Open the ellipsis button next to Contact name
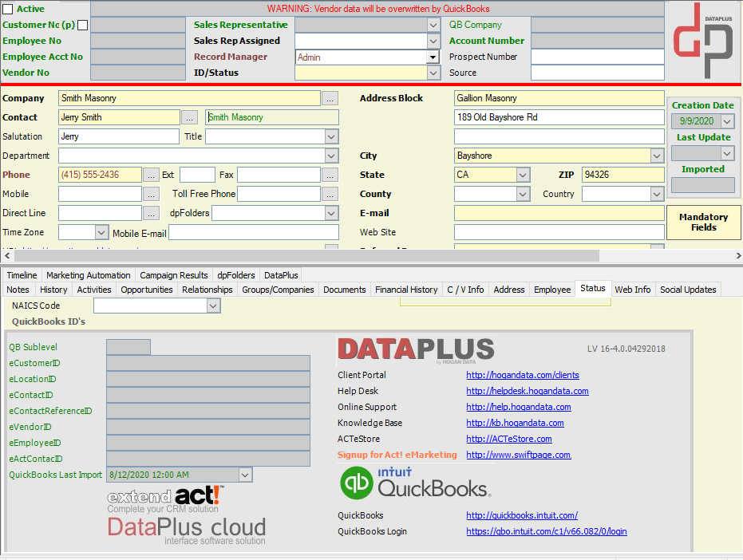The width and height of the screenshot is (743, 560). (x=189, y=117)
